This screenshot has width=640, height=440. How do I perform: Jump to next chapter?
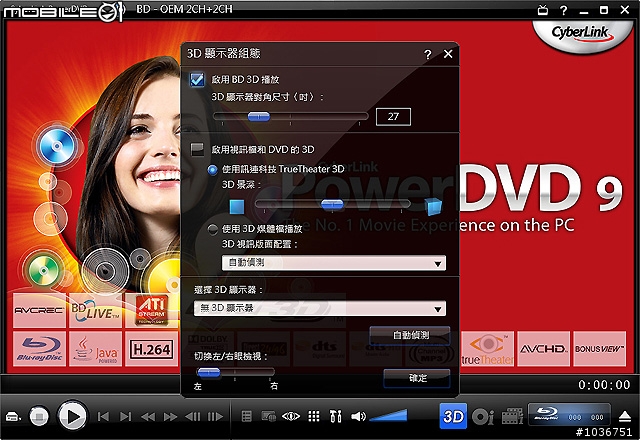coord(126,417)
